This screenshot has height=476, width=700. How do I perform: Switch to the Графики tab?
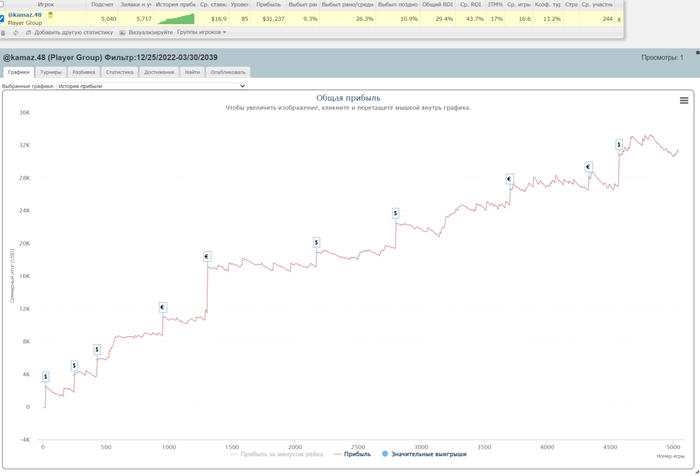(x=18, y=72)
